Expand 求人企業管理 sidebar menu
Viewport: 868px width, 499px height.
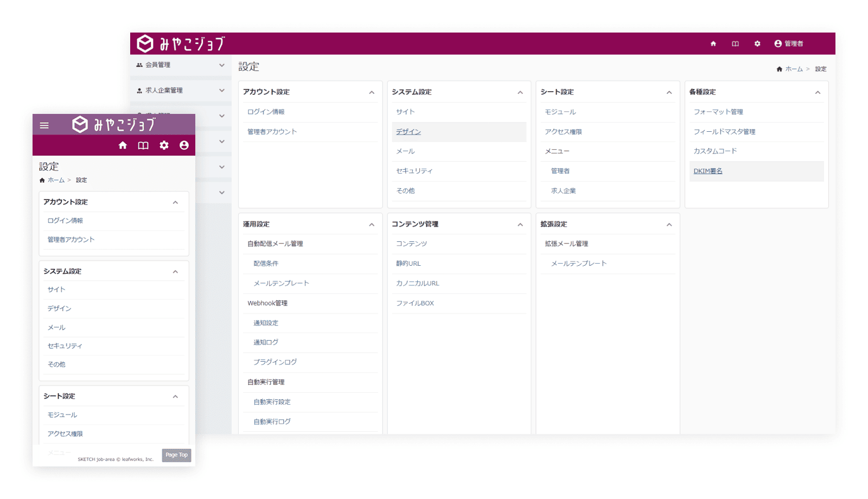[181, 91]
